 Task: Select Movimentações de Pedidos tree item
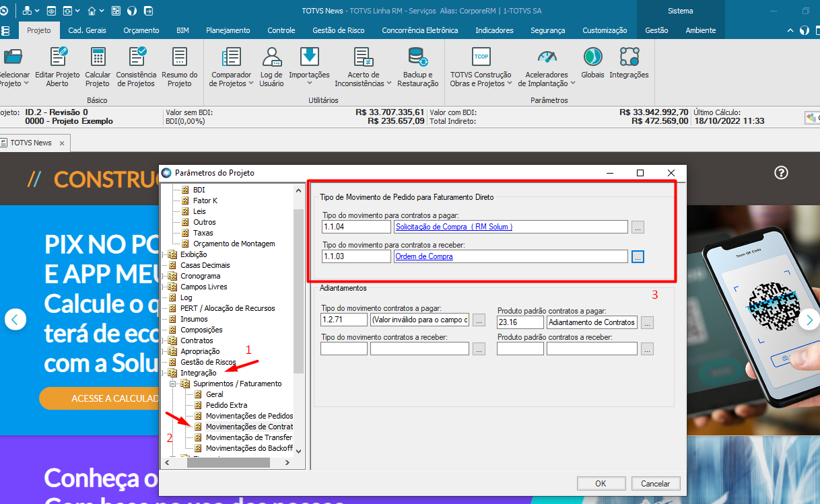click(x=249, y=416)
